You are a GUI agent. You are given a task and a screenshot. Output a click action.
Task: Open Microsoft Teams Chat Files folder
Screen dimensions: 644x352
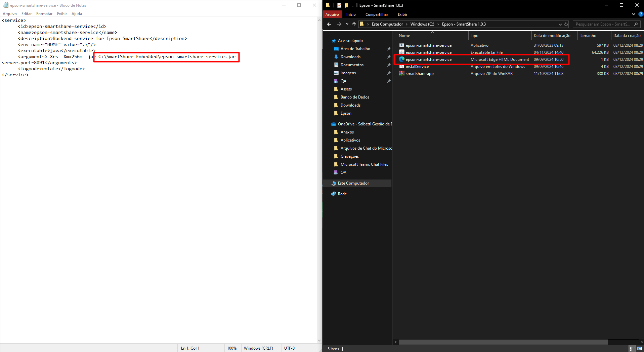pyautogui.click(x=364, y=164)
